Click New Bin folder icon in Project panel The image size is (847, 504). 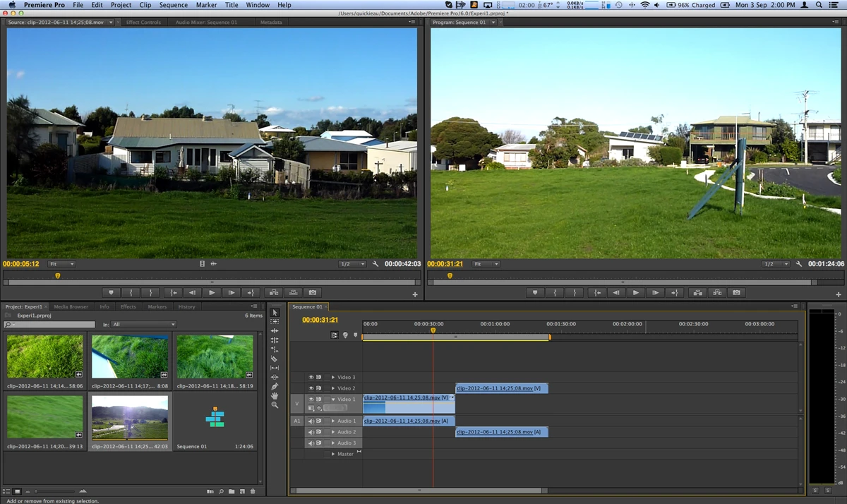pyautogui.click(x=232, y=491)
